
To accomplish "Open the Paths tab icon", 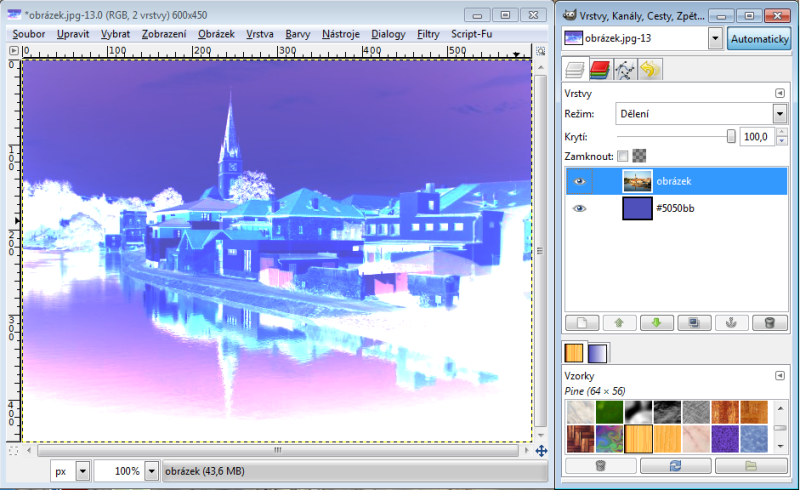I will click(x=624, y=69).
